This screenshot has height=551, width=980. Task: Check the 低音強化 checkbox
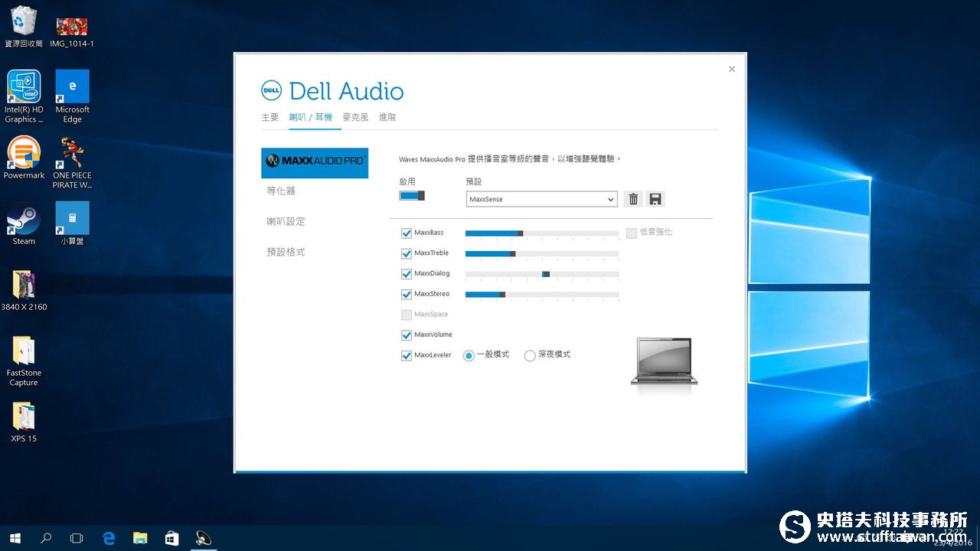[632, 233]
